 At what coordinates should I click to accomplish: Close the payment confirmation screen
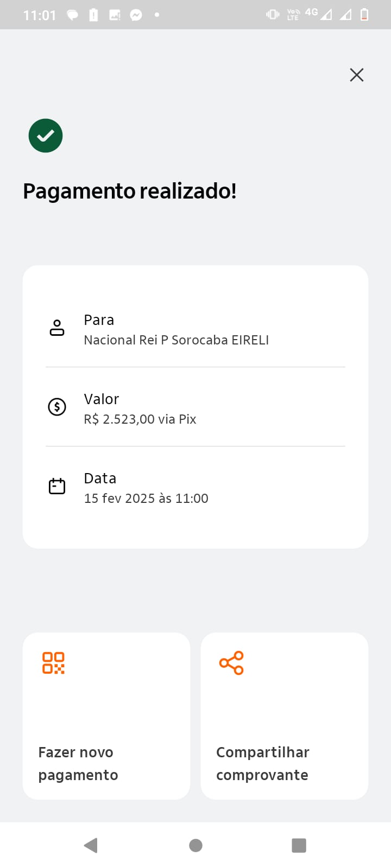coord(356,75)
